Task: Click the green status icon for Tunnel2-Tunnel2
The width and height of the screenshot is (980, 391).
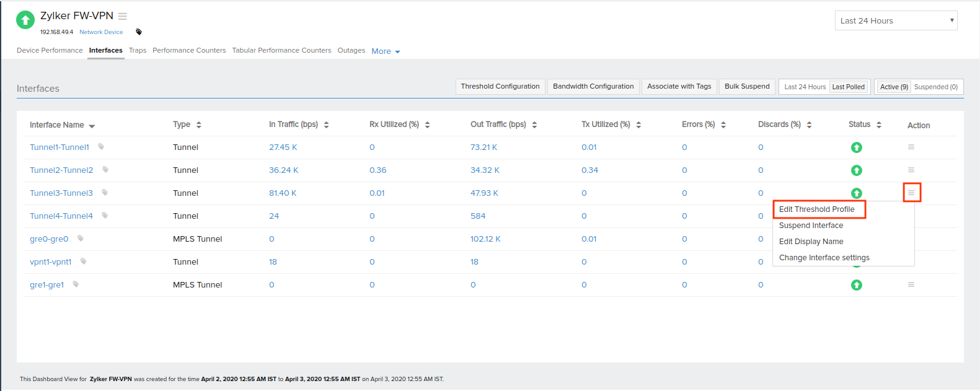Action: [x=856, y=170]
